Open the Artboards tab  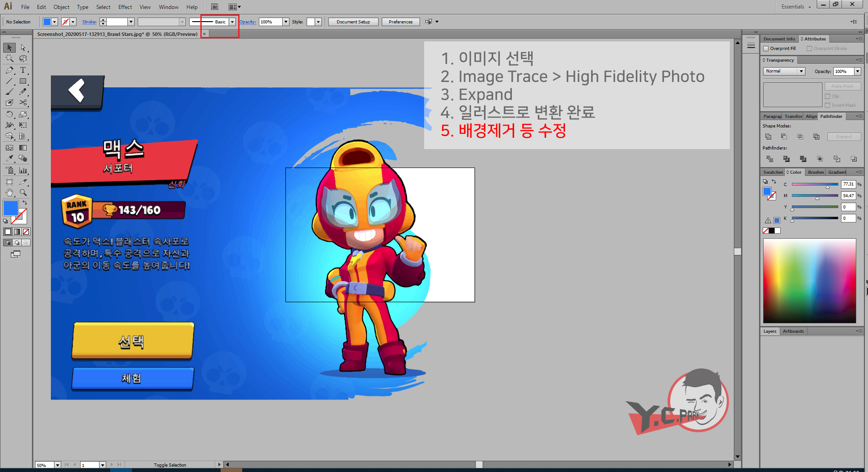point(793,331)
